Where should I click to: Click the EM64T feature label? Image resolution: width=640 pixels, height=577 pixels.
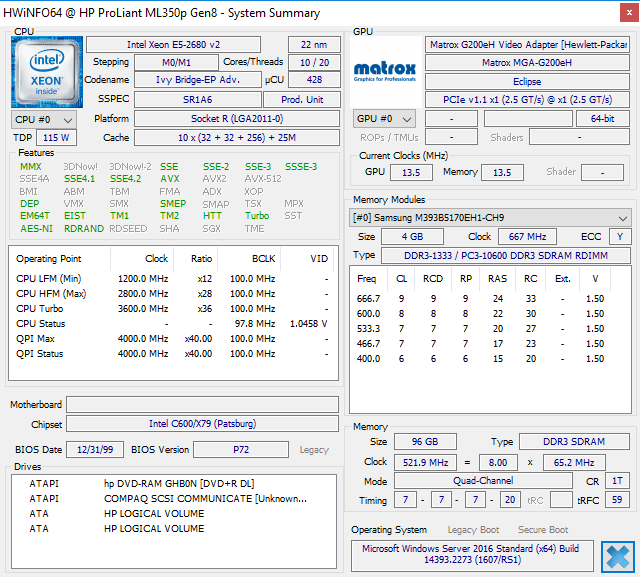pyautogui.click(x=35, y=215)
